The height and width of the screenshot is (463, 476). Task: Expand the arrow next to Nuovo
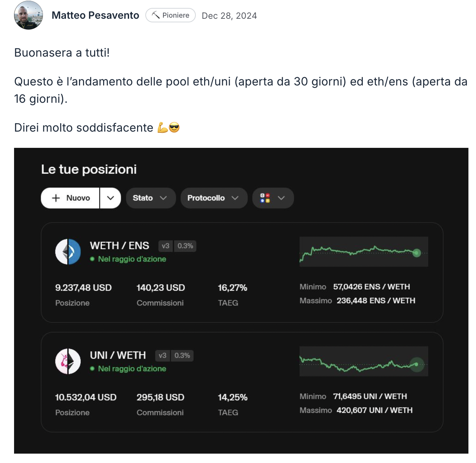click(x=110, y=198)
